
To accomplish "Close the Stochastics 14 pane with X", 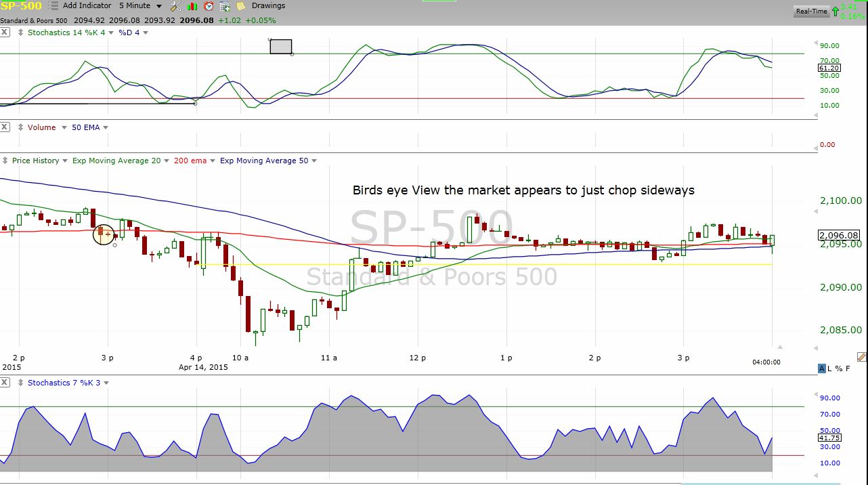I will (5, 33).
